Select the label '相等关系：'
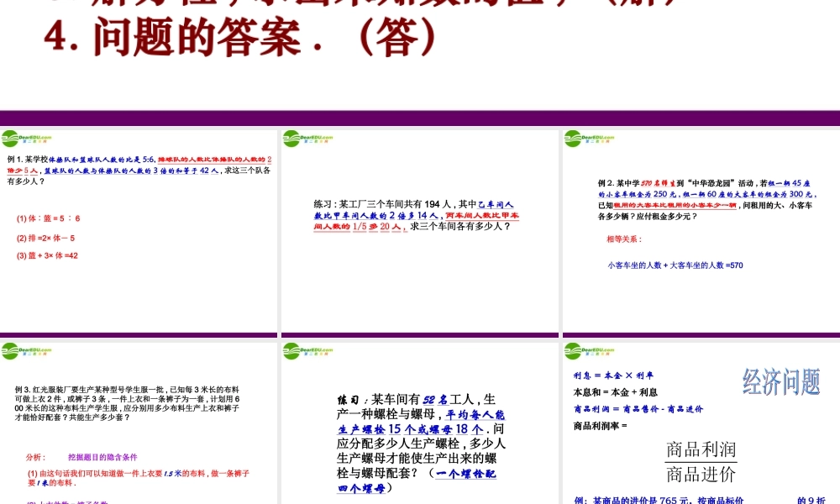 pos(624,239)
